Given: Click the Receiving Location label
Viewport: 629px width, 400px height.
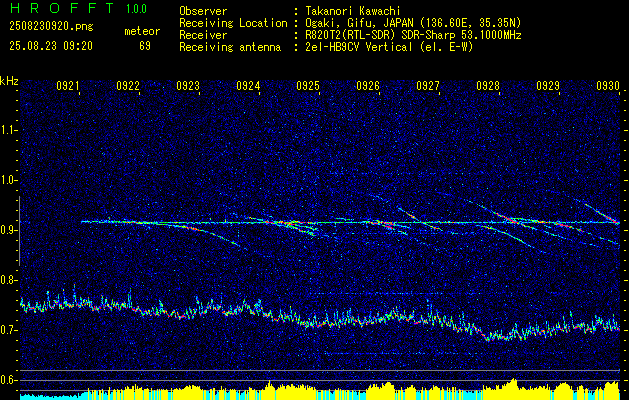Looking at the screenshot, I should (x=233, y=23).
